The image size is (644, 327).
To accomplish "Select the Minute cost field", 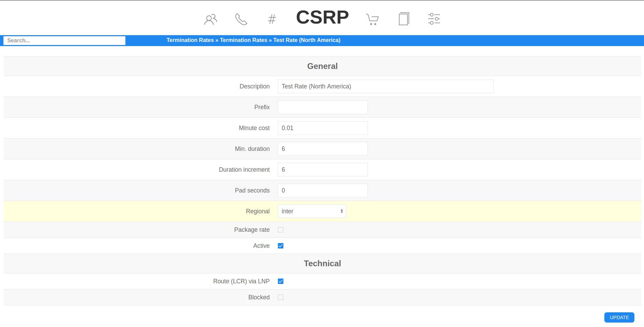I will tap(322, 128).
